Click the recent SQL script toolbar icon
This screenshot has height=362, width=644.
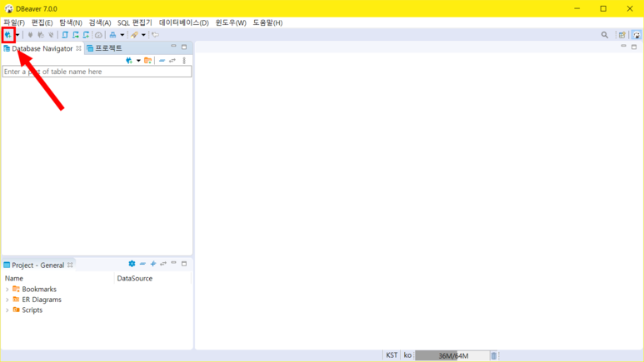pos(76,35)
